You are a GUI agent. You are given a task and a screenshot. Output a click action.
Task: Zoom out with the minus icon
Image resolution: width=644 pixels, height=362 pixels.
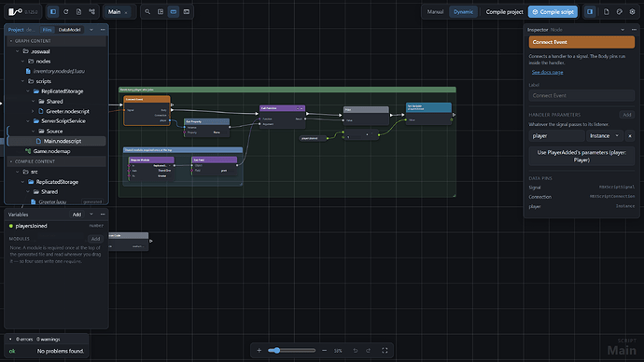(x=325, y=351)
